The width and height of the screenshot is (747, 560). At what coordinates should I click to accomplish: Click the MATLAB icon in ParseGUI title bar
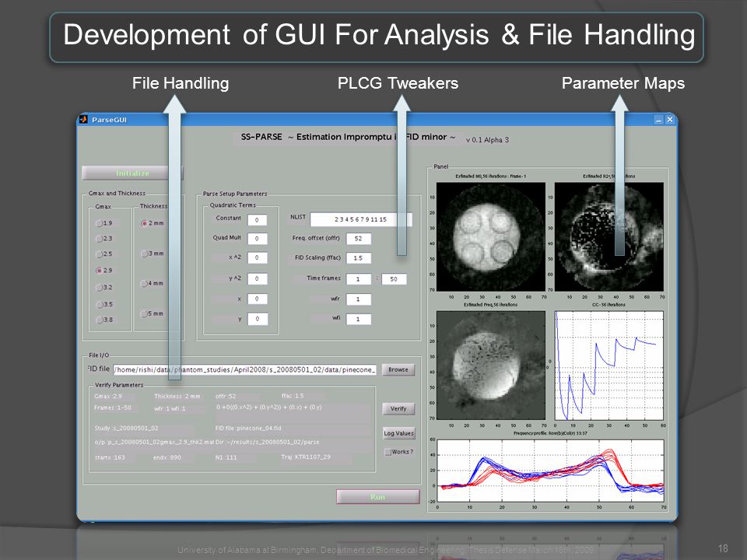click(x=84, y=120)
